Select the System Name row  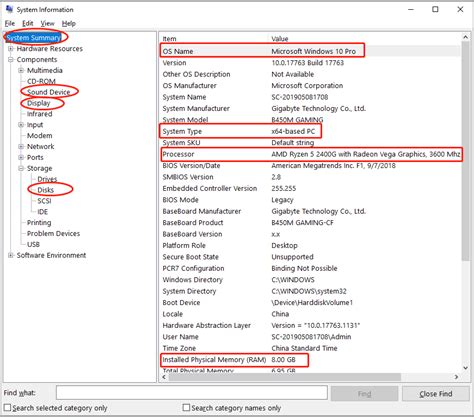click(310, 97)
